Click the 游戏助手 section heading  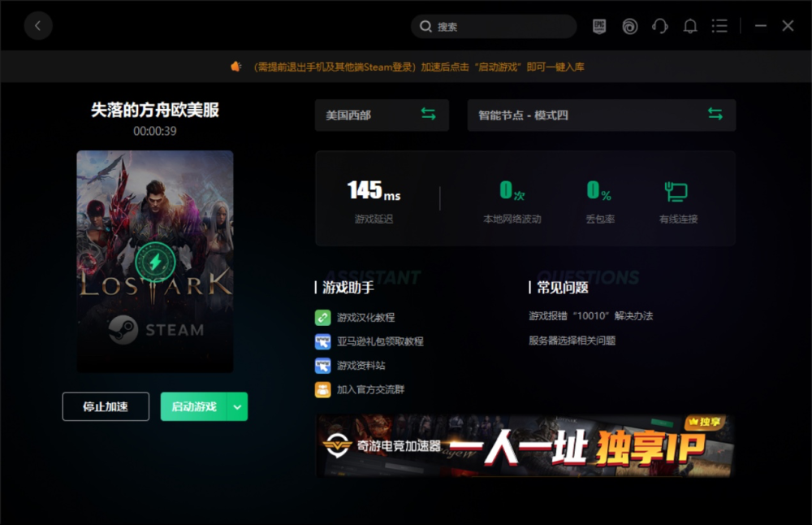point(348,288)
